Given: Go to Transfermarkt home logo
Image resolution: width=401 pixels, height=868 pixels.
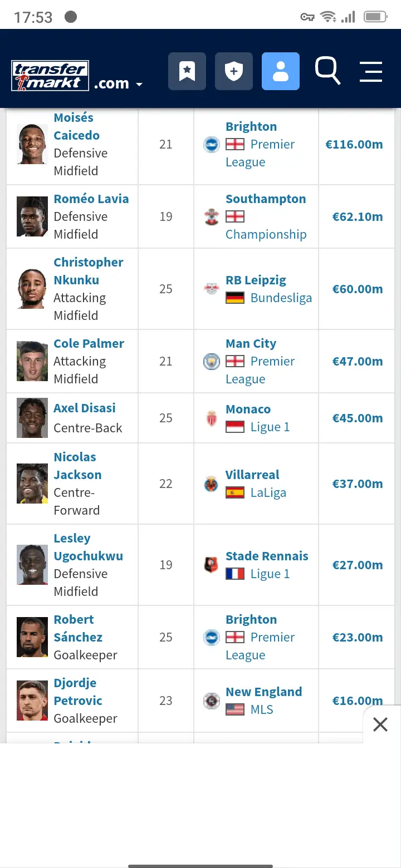Looking at the screenshot, I should (50, 76).
